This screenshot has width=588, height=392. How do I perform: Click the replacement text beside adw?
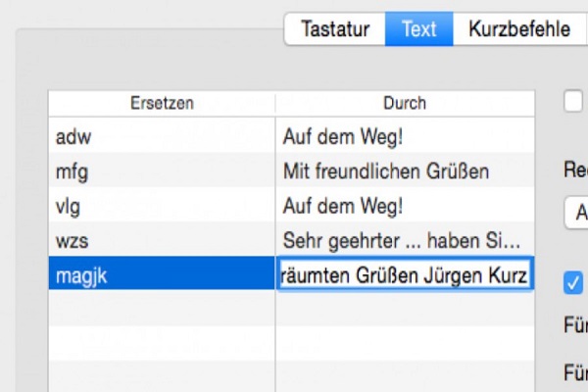[x=405, y=138]
